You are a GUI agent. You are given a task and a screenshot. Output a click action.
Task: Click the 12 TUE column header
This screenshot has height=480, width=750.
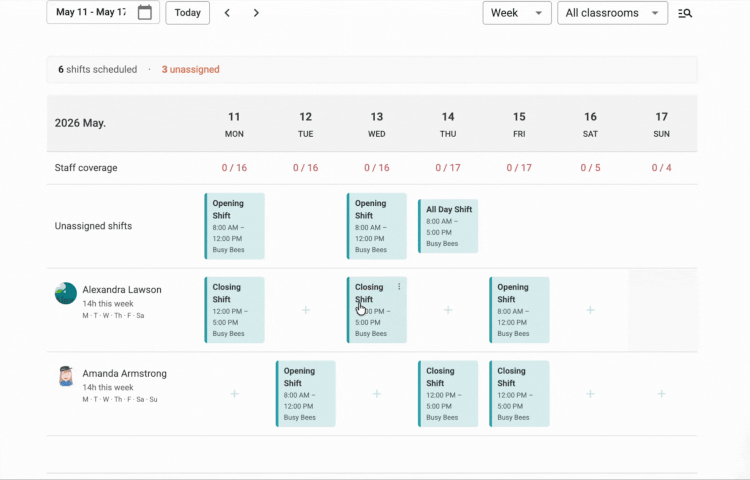[306, 124]
